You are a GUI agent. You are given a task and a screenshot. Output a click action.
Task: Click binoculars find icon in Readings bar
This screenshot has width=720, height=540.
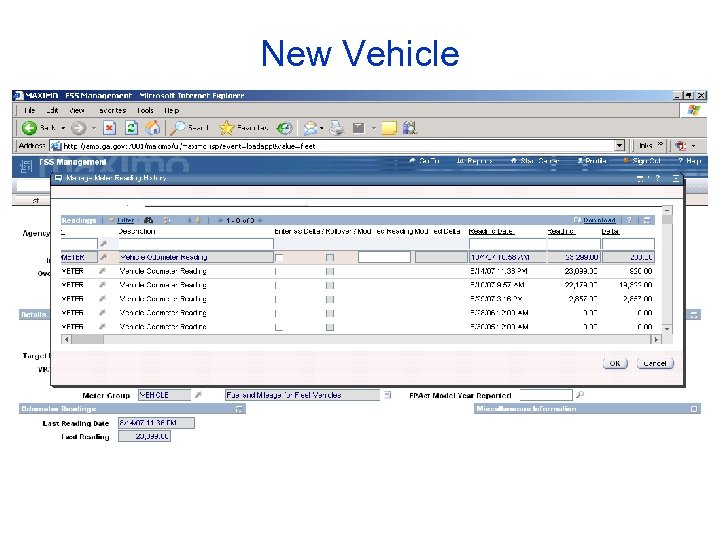148,220
